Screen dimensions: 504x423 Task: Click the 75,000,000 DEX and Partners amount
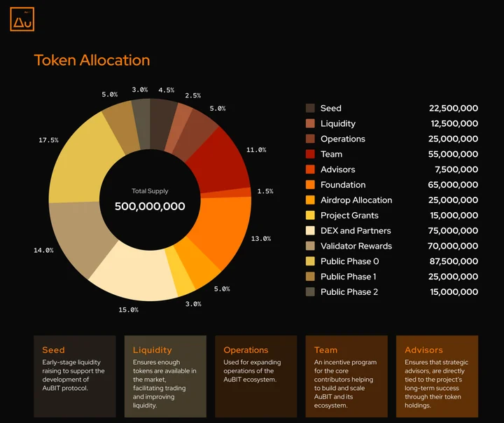453,230
